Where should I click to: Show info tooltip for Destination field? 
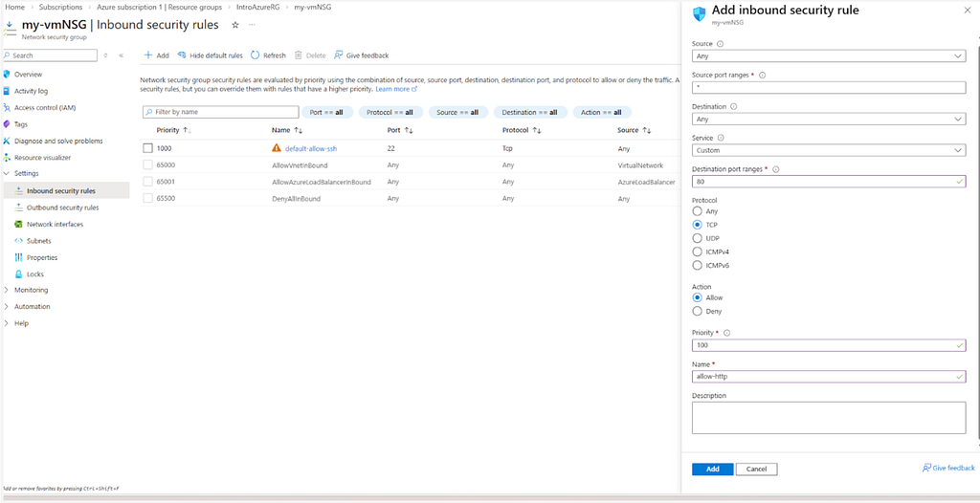pos(733,106)
